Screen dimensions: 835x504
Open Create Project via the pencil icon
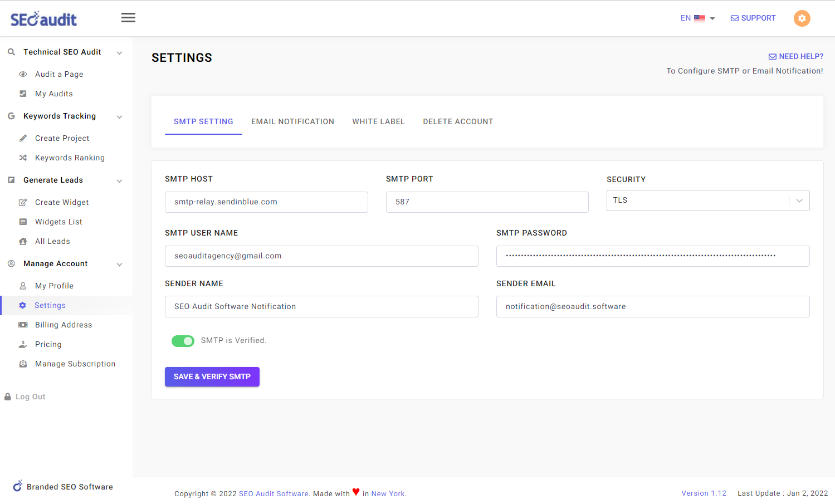click(x=23, y=138)
